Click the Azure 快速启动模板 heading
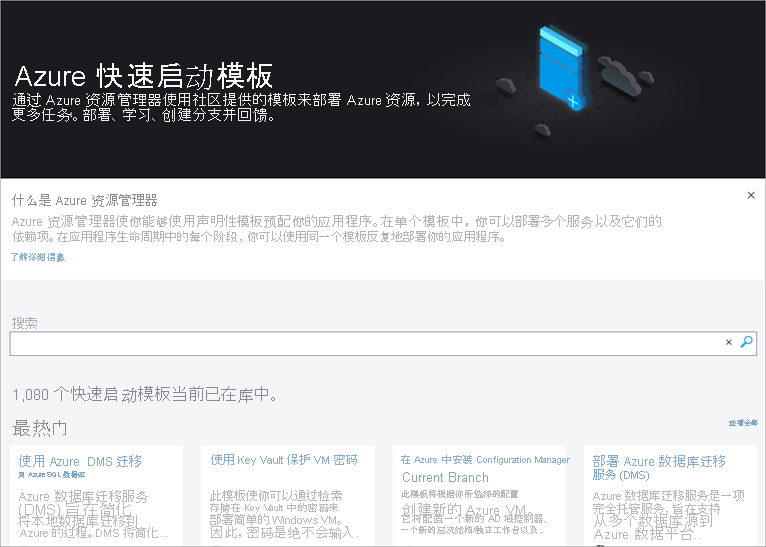Screen dimensions: 766x547 [143, 76]
